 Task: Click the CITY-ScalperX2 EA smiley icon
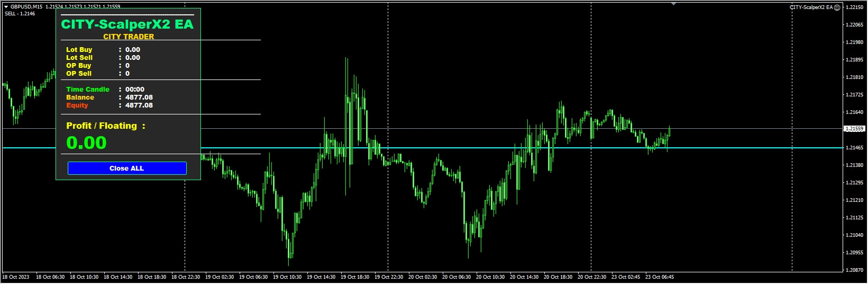pyautogui.click(x=837, y=7)
